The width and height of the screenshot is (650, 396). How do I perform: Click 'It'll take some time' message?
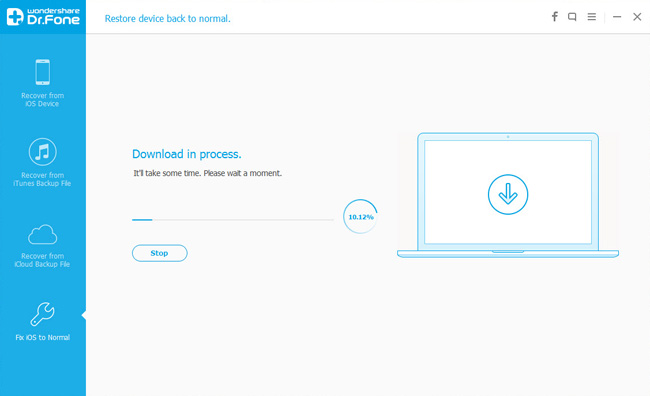coord(207,173)
